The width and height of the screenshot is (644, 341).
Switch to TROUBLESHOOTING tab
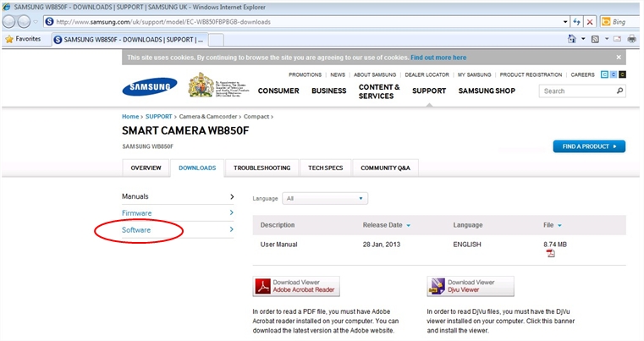[x=262, y=168]
